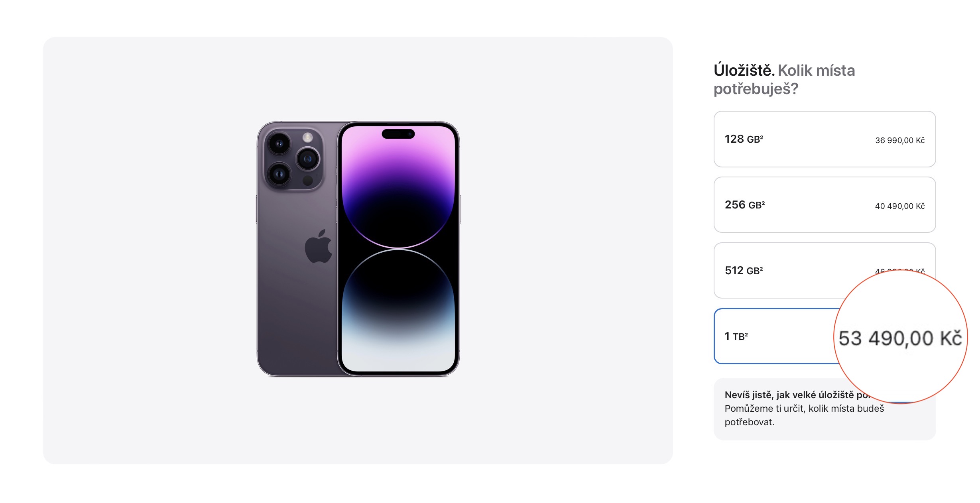
Task: Click the '1 TB' label text
Action: click(736, 336)
